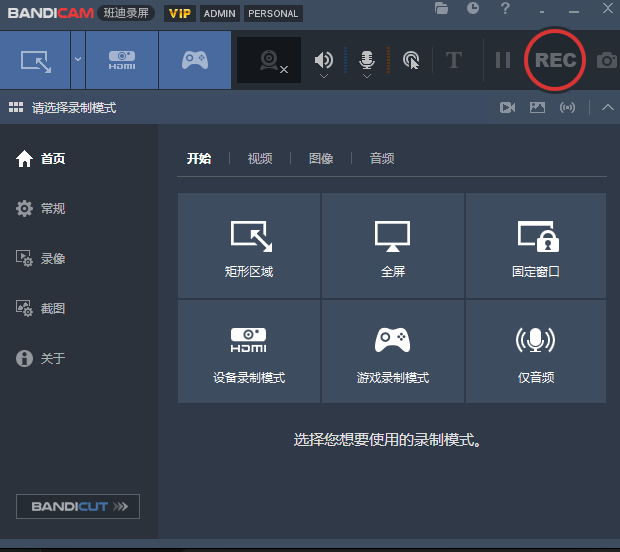This screenshot has width=620, height=552.
Task: Choose 矩形区域 recording mode tile
Action: [249, 246]
